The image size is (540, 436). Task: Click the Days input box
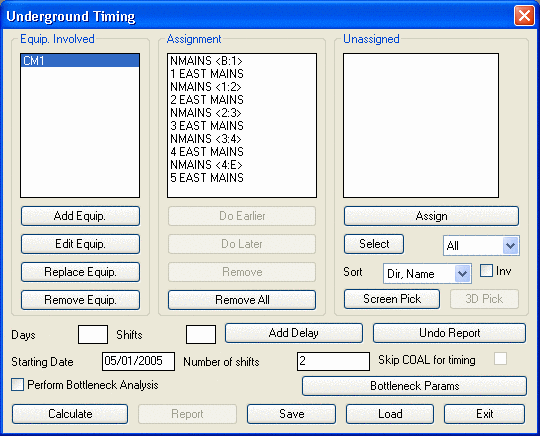(x=93, y=334)
